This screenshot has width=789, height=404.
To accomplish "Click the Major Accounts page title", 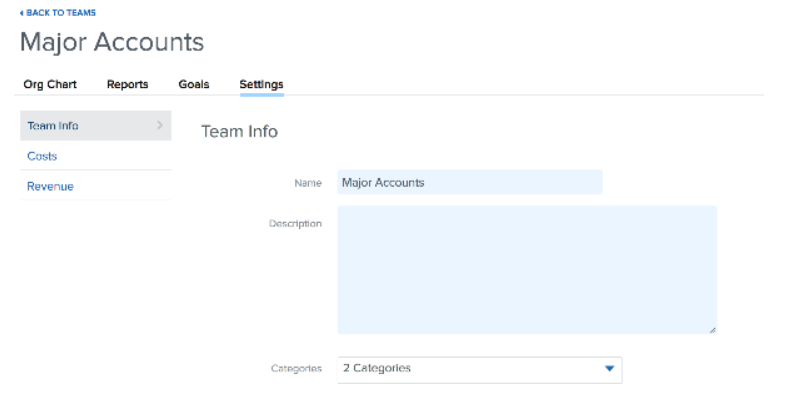I will pyautogui.click(x=112, y=42).
